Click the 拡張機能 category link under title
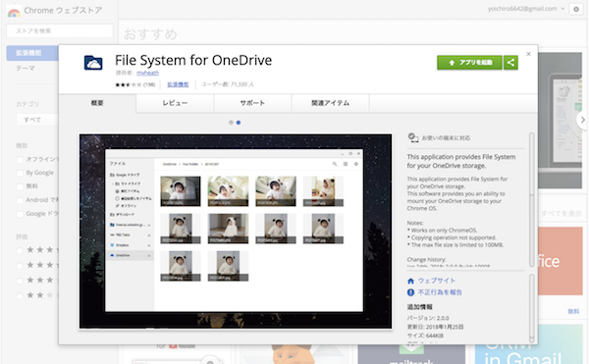This screenshot has width=589, height=364. pos(178,84)
